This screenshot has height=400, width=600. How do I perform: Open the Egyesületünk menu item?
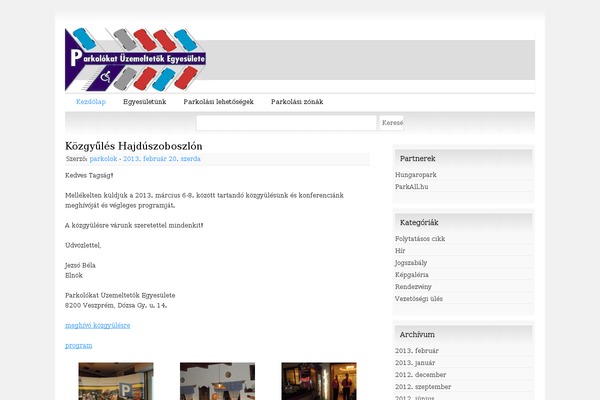tap(145, 102)
